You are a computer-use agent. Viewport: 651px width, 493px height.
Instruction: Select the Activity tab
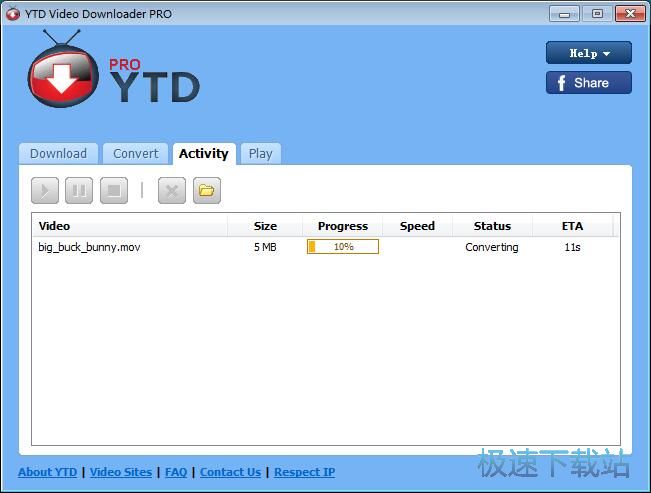pos(204,154)
